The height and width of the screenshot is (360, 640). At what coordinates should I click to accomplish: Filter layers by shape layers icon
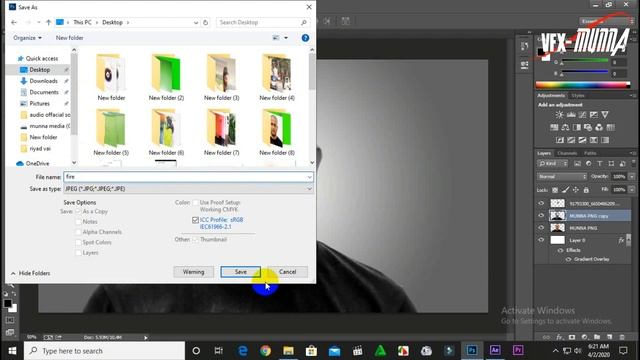[611, 164]
